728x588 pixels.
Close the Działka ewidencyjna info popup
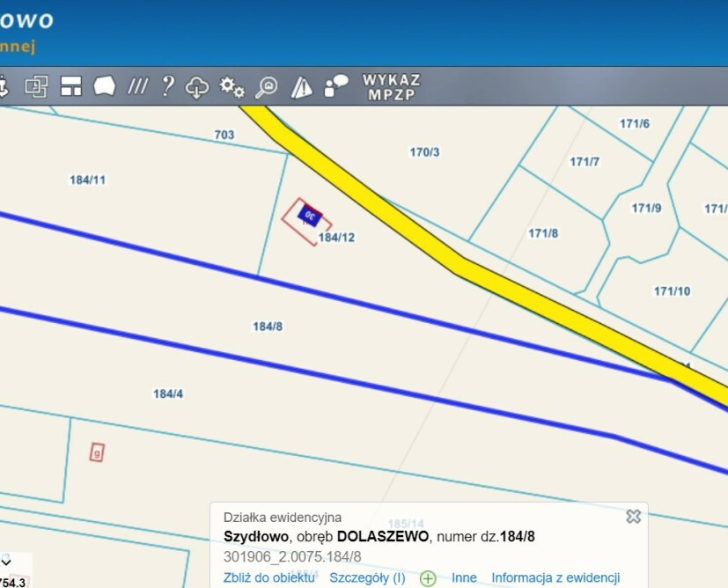pos(633,517)
